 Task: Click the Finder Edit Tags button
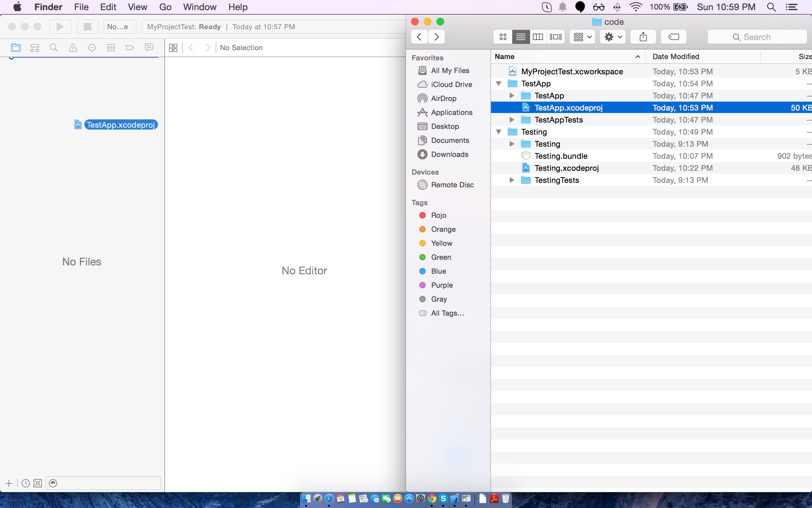[x=674, y=37]
